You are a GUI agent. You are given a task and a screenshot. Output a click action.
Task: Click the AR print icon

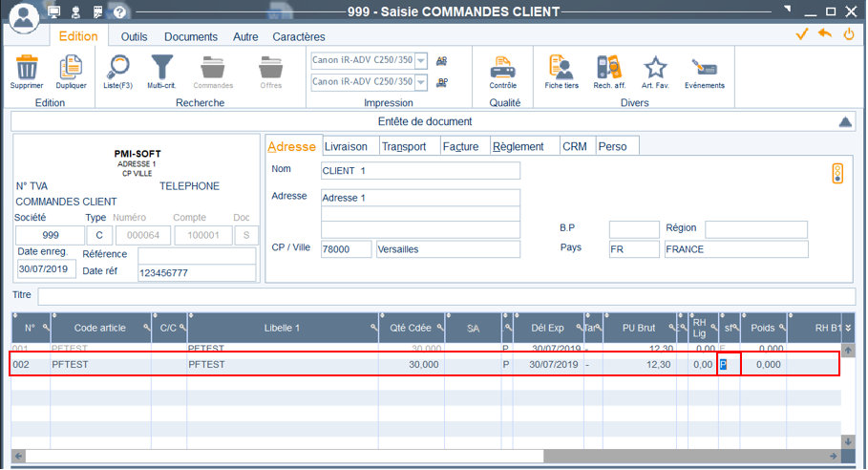point(442,61)
